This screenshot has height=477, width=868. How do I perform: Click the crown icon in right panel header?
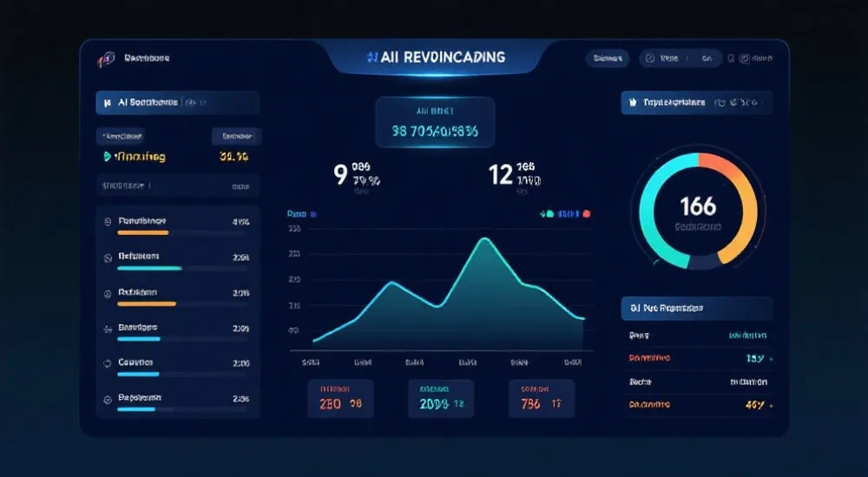click(x=635, y=102)
